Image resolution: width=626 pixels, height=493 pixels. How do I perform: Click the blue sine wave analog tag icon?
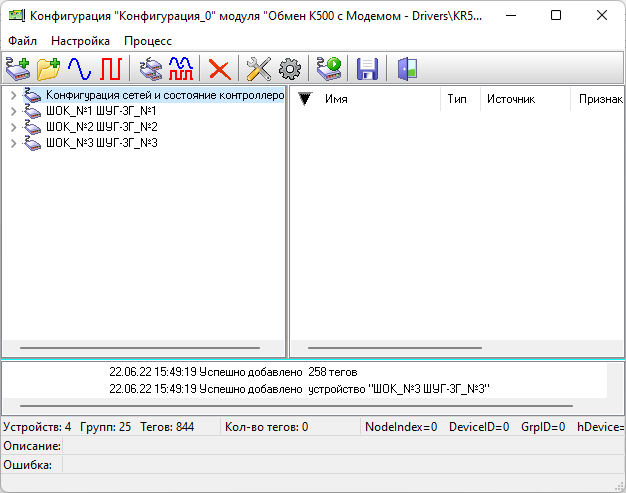coord(79,69)
